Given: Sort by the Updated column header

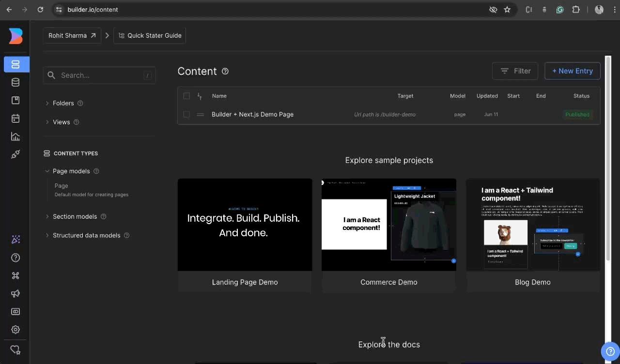Looking at the screenshot, I should pyautogui.click(x=487, y=96).
